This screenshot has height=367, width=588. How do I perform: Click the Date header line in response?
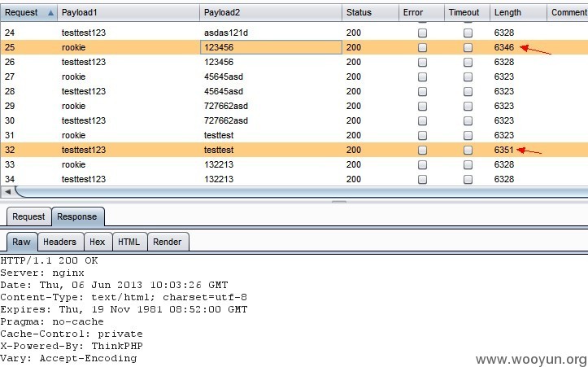click(114, 285)
